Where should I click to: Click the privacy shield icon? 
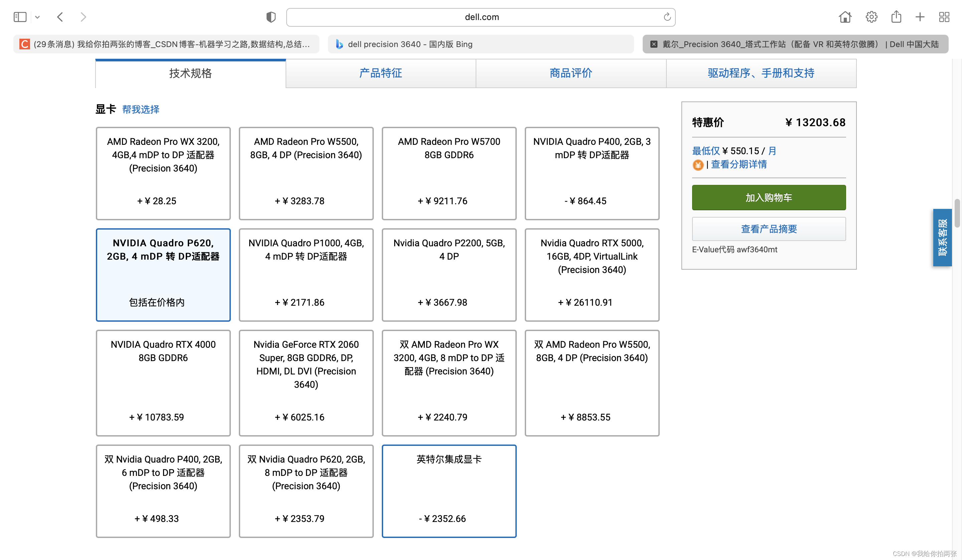[x=271, y=17]
